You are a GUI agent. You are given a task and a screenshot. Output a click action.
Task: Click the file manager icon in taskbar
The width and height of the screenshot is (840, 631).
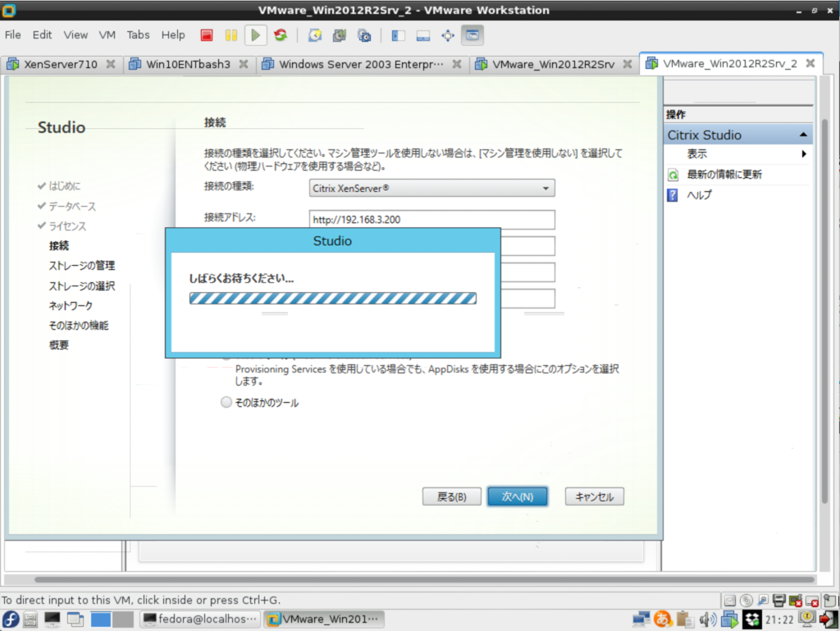30,620
